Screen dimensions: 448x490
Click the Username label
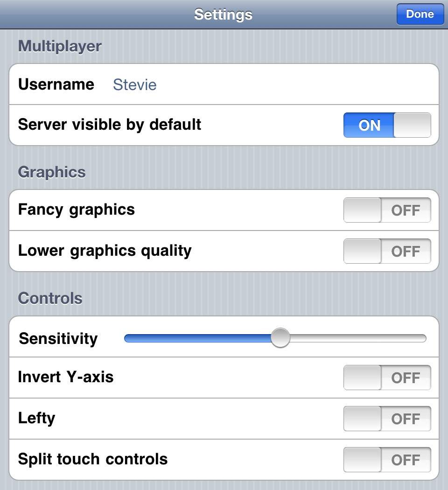[56, 84]
